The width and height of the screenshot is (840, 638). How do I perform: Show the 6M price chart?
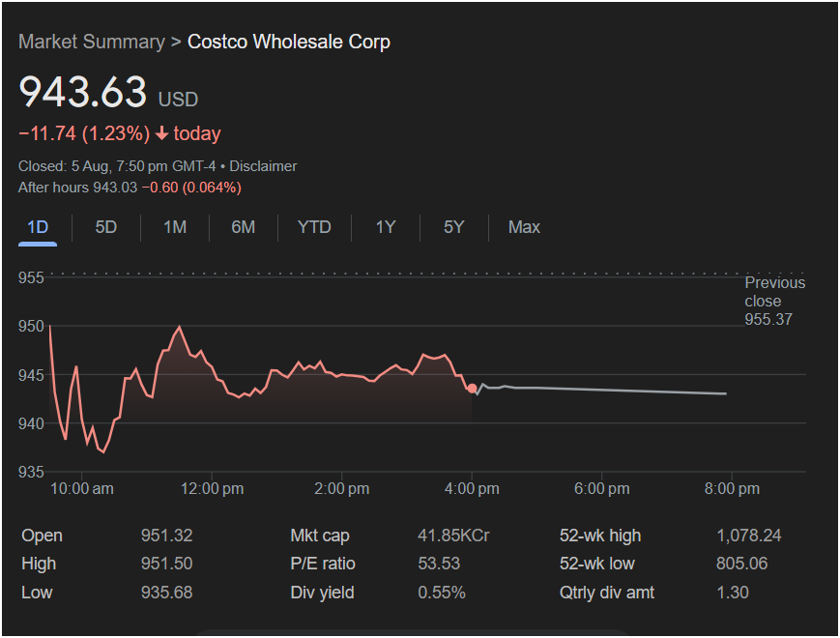(244, 227)
